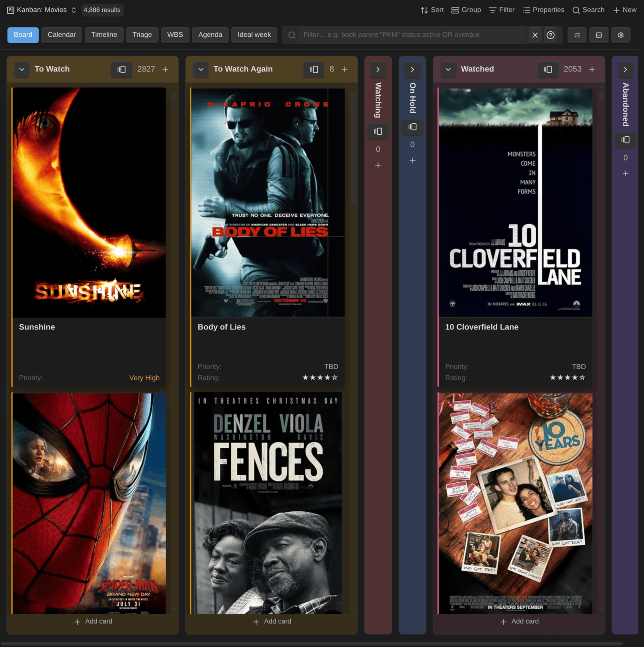Add item via plus in To Watch Again header
644x647 pixels.
(345, 69)
